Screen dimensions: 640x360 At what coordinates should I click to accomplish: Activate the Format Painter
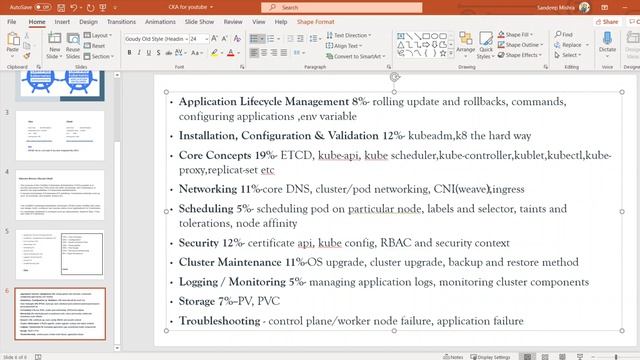click(27, 56)
